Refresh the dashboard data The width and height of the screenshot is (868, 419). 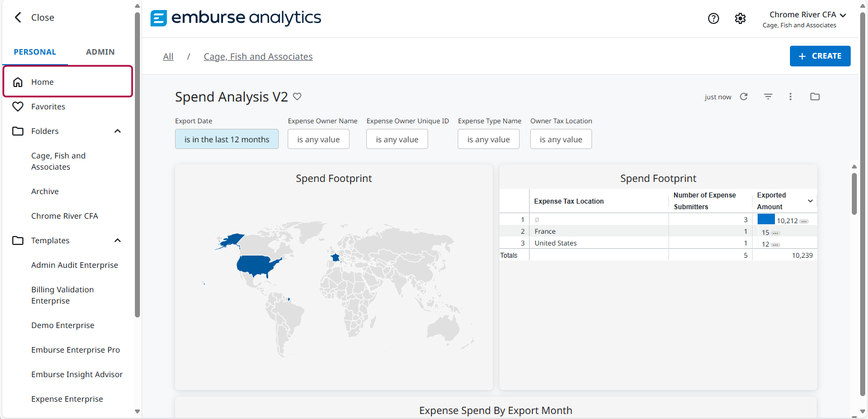point(744,97)
